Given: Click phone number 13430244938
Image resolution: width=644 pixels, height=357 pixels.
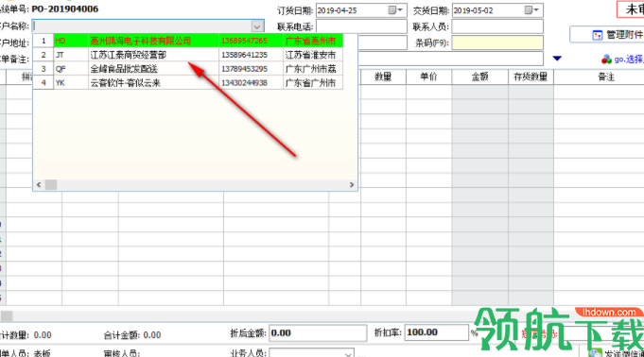Looking at the screenshot, I should click(x=251, y=83).
